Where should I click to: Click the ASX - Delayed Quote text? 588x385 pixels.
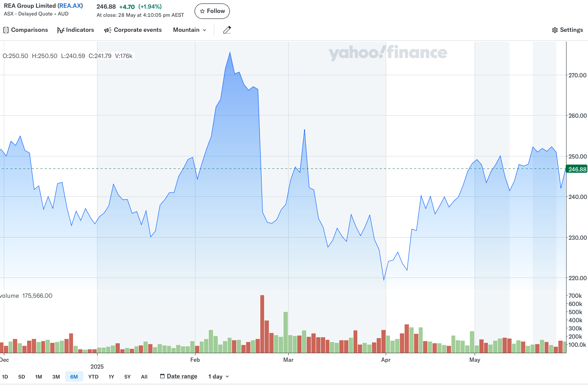pos(29,14)
